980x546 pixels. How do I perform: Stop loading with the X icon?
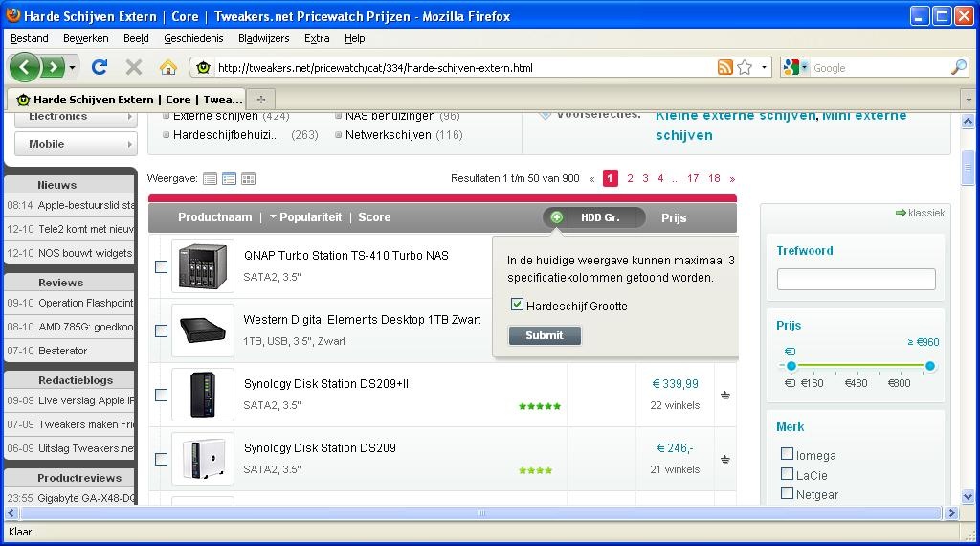click(133, 67)
